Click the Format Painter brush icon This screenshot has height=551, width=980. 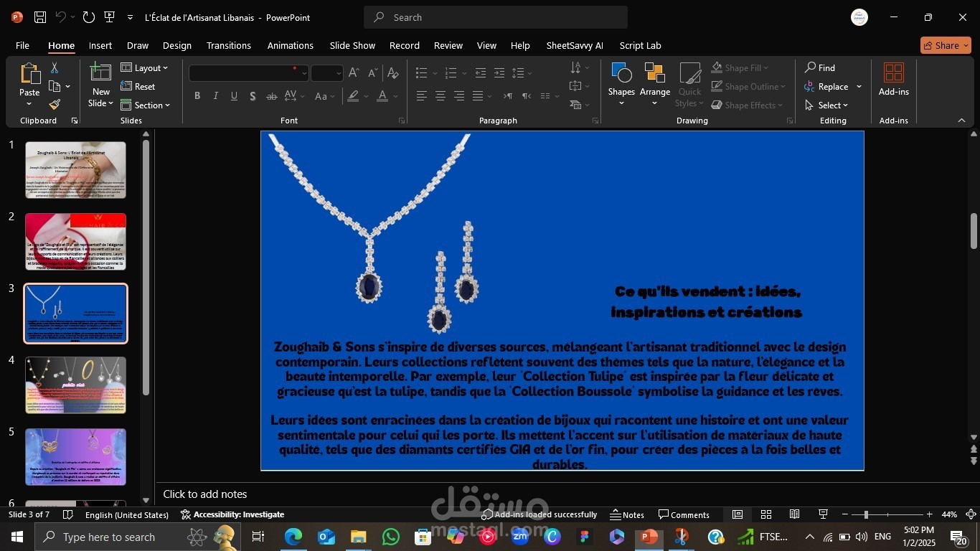click(x=54, y=105)
